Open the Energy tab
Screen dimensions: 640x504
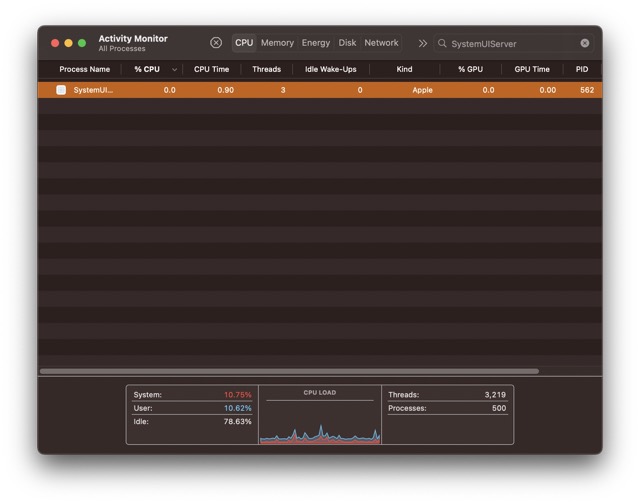[x=316, y=43]
